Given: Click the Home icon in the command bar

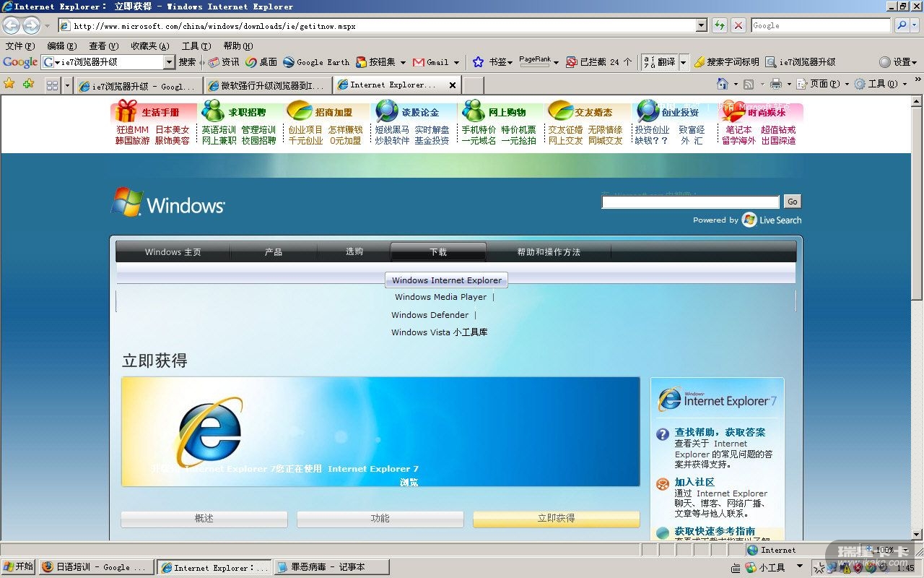Looking at the screenshot, I should pyautogui.click(x=723, y=84).
